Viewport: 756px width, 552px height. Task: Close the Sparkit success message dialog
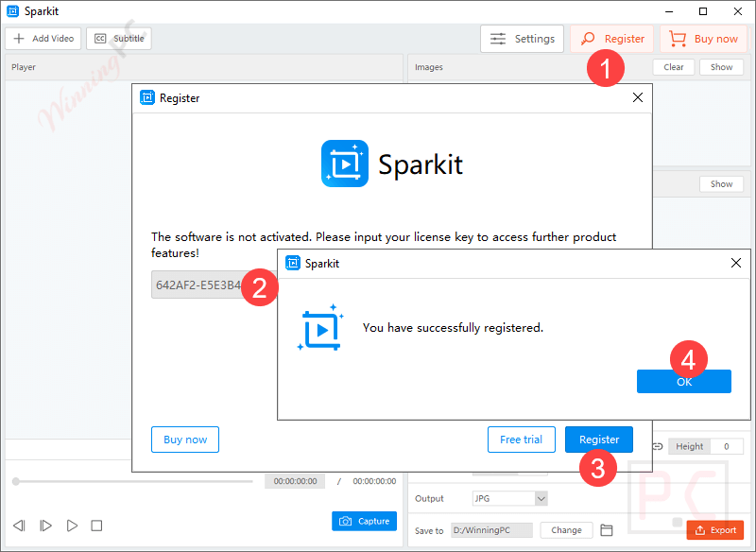click(x=736, y=263)
